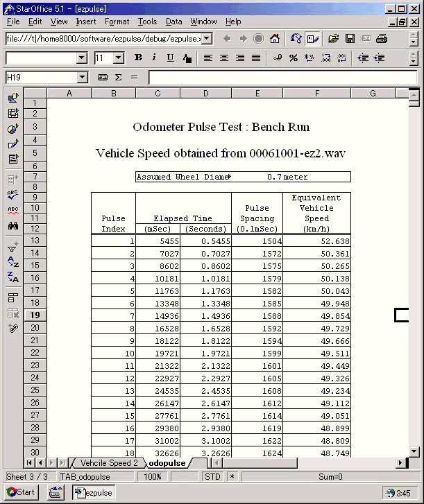This screenshot has height=504, width=424.
Task: Open file with folder icon
Action: pos(334,39)
